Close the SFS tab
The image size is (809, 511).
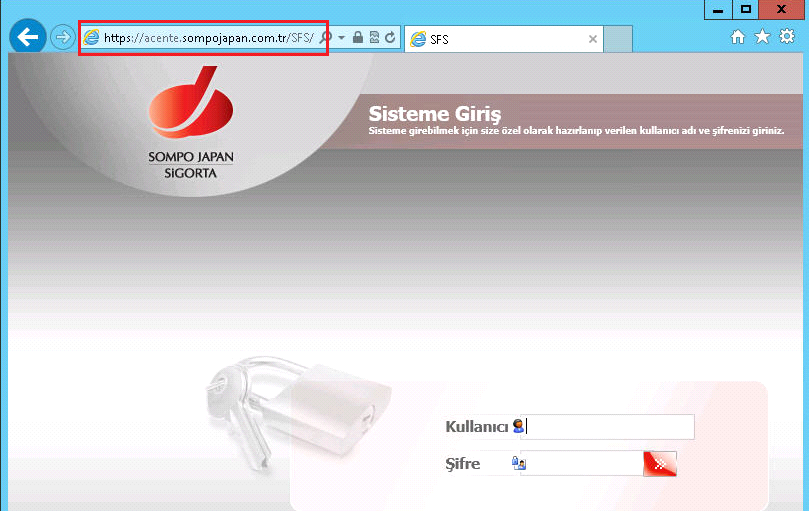pyautogui.click(x=592, y=39)
